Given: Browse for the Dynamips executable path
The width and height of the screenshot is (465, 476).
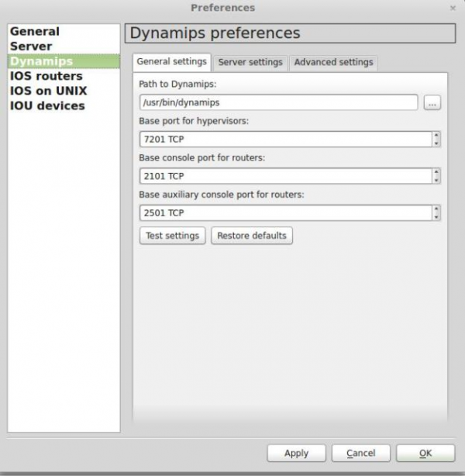Looking at the screenshot, I should click(432, 102).
